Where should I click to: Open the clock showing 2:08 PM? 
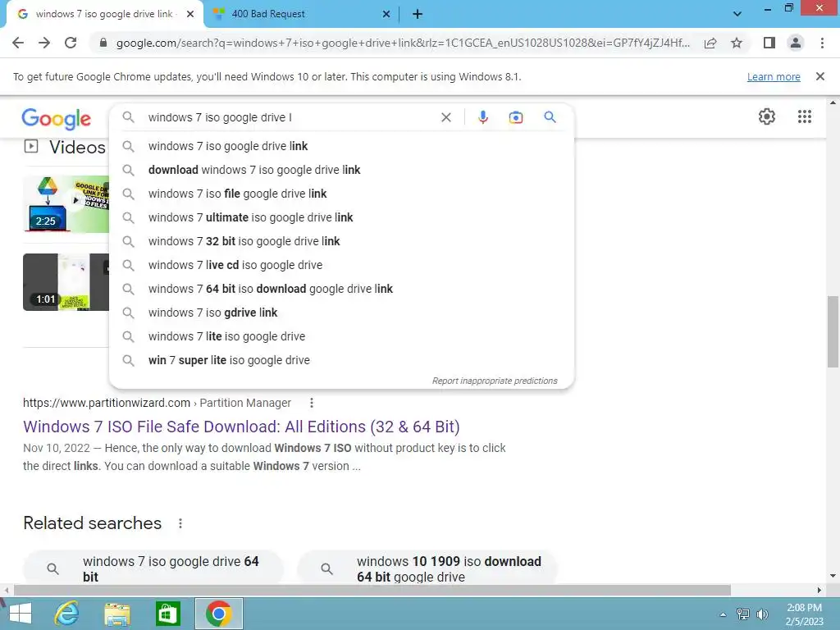[x=804, y=614]
